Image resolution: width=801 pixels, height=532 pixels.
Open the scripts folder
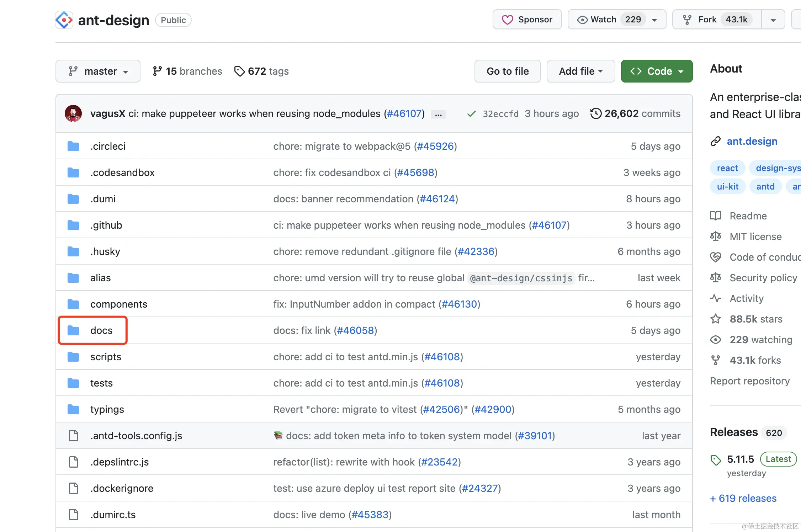pos(106,357)
